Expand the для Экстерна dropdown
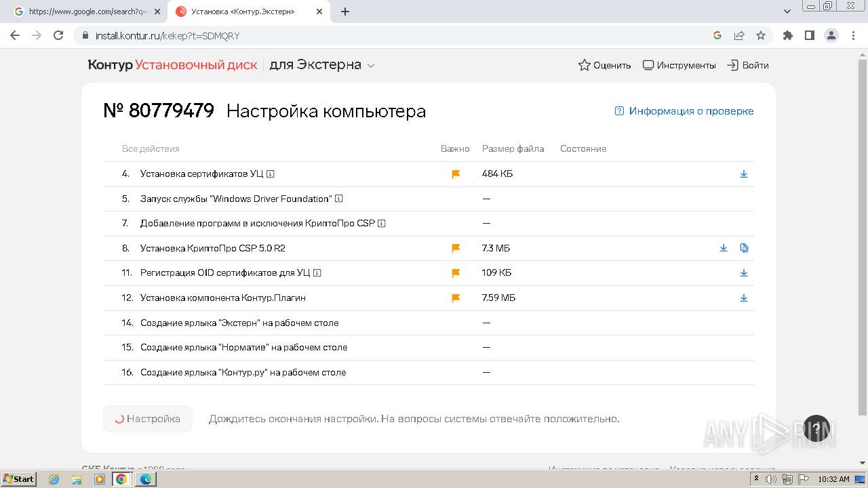 [322, 65]
